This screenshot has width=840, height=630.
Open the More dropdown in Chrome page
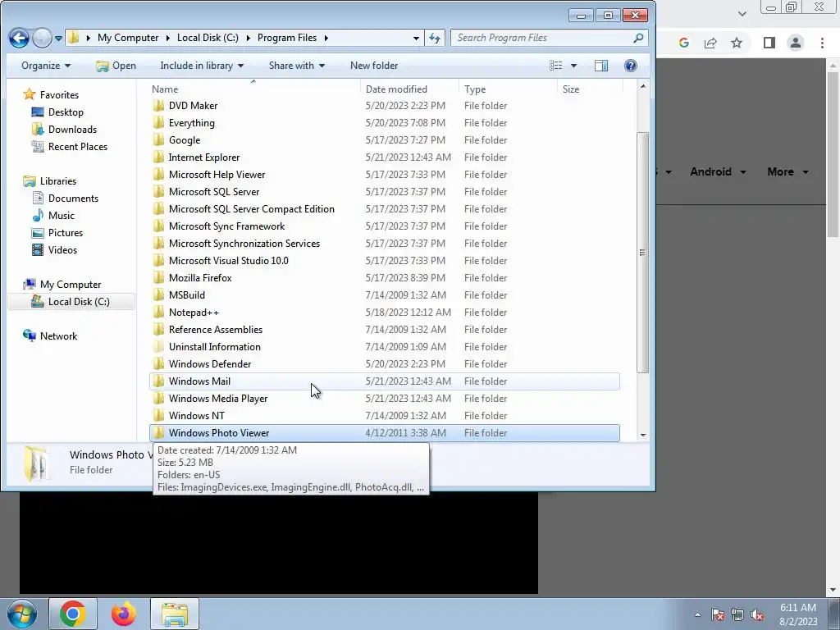pos(787,172)
